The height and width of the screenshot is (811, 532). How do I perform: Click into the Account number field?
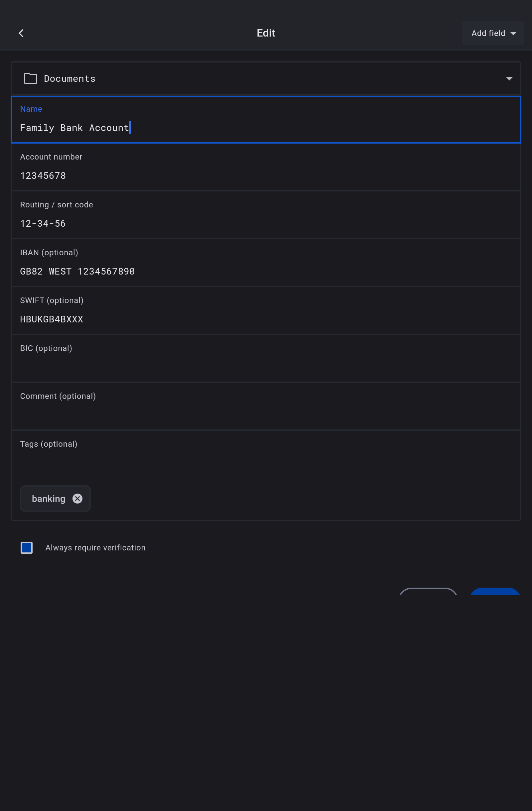coord(266,175)
